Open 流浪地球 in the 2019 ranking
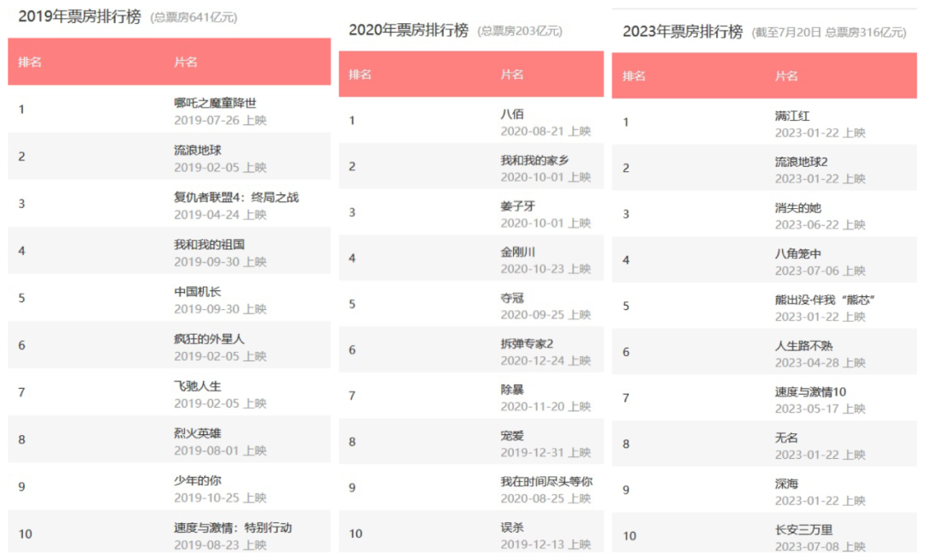The width and height of the screenshot is (925, 560). tap(197, 150)
